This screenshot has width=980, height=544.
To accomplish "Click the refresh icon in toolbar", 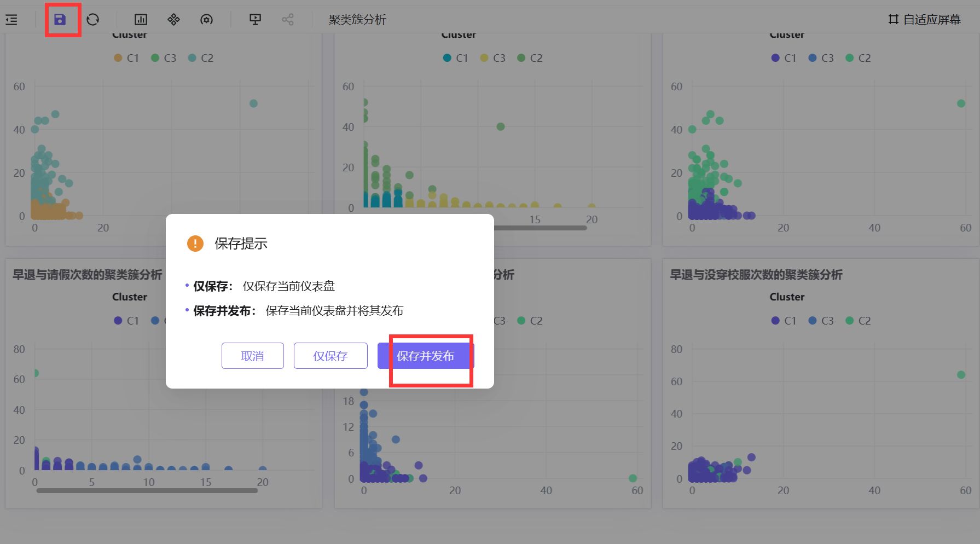I will tap(93, 20).
